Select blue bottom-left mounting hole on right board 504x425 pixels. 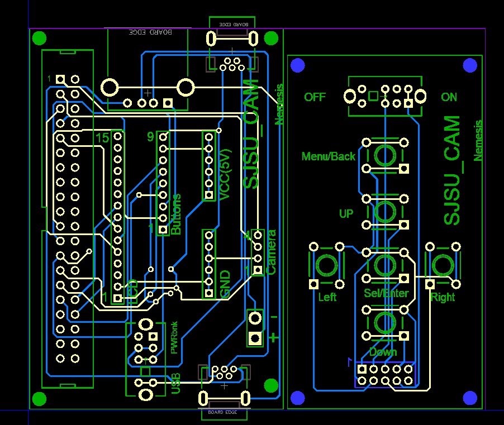[298, 398]
